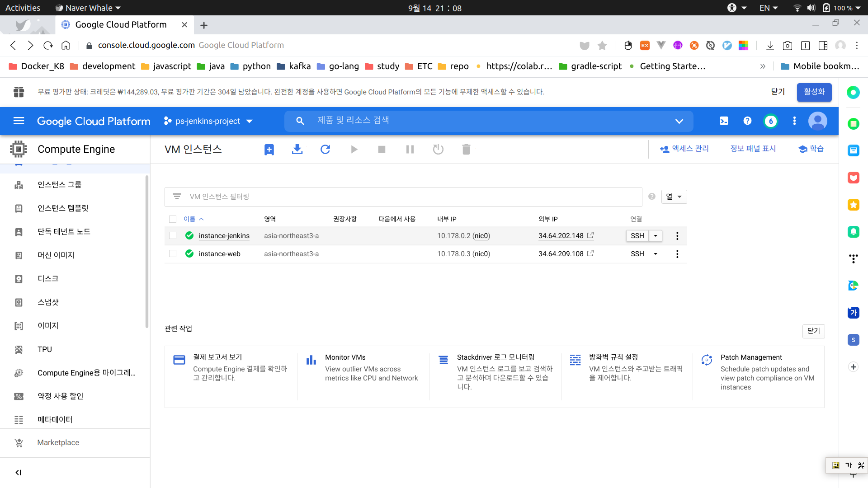Open SSH options dropdown for instance-jenkins
Image resolution: width=868 pixels, height=488 pixels.
[x=656, y=236]
